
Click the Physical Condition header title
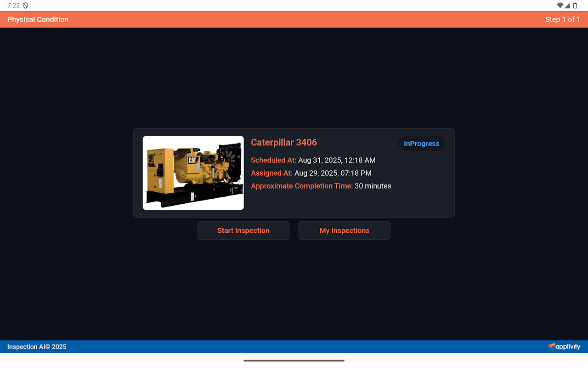click(x=38, y=19)
